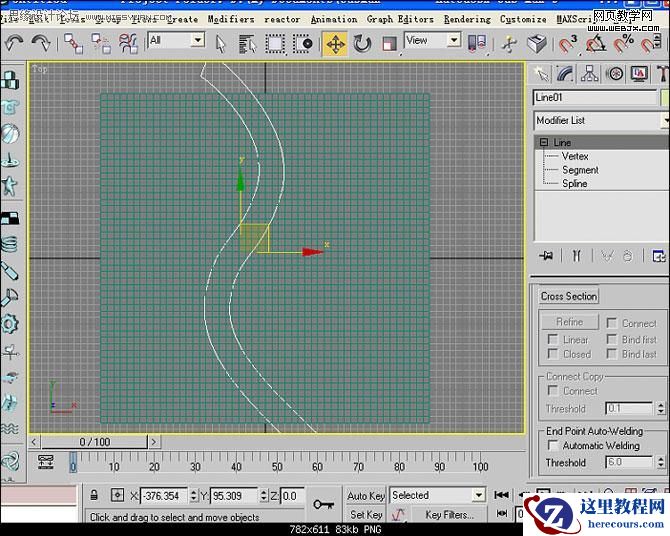The width and height of the screenshot is (670, 536).
Task: Open the Create panel tab icon
Action: tap(542, 74)
